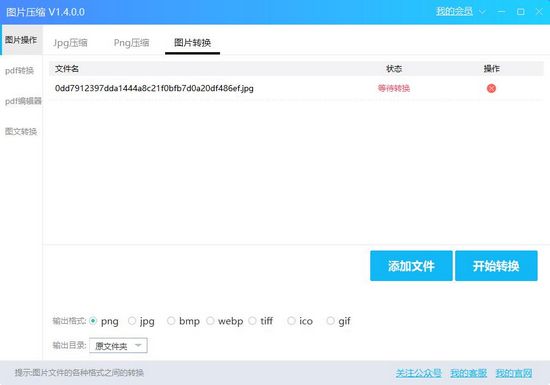Screen dimensions: 550x385
Task: Select gif output format
Action: tap(330, 321)
